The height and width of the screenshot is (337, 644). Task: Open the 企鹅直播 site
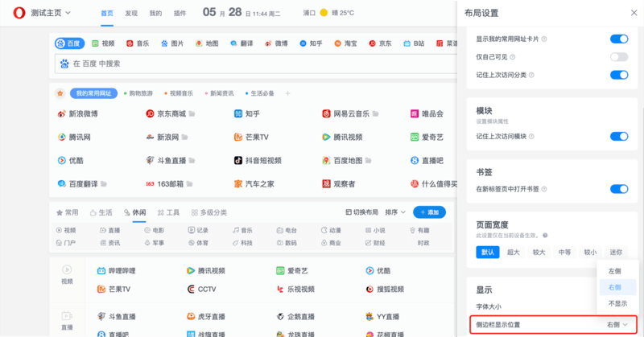pyautogui.click(x=295, y=316)
